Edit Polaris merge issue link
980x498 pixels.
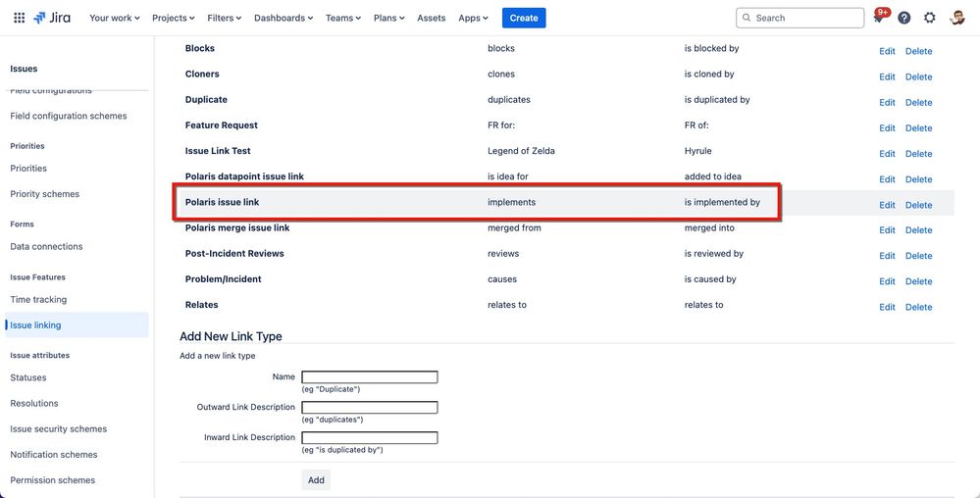point(887,230)
